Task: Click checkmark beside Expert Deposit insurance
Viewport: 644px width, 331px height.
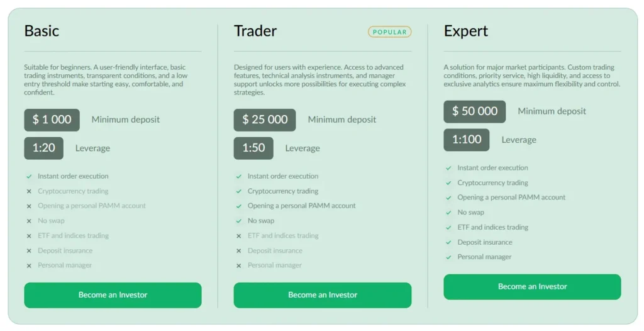Action: pyautogui.click(x=448, y=242)
